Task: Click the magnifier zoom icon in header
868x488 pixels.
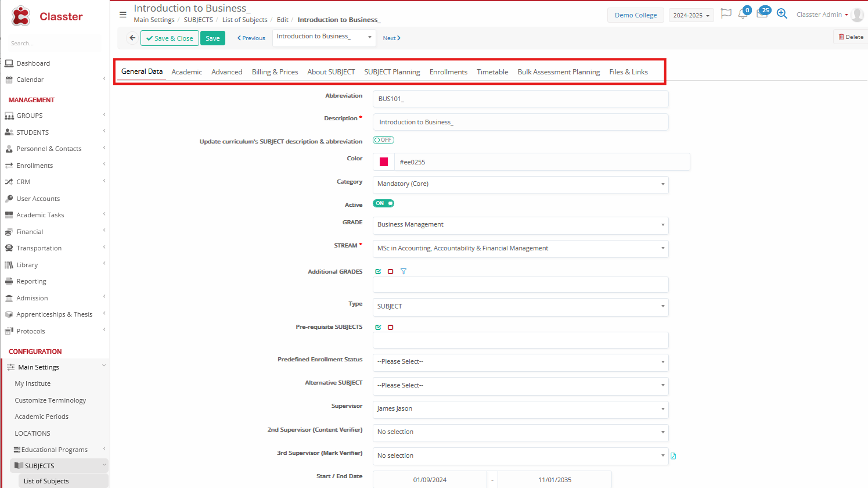Action: pyautogui.click(x=782, y=14)
